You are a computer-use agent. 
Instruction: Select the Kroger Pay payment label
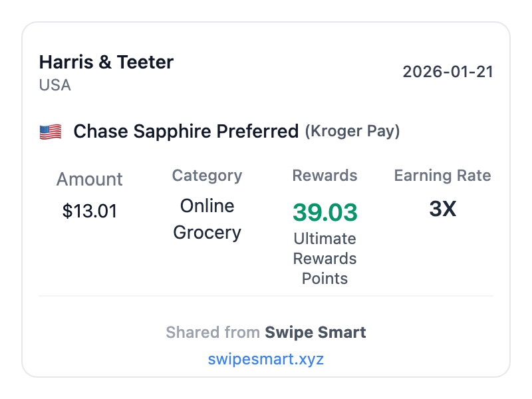pos(352,132)
